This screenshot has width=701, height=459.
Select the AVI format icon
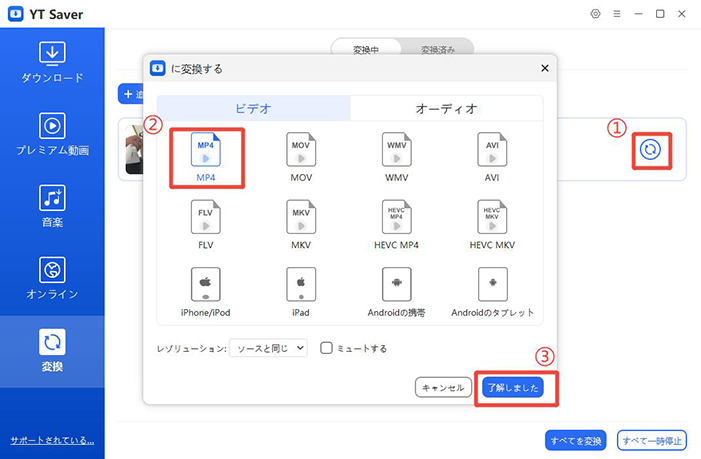point(492,150)
